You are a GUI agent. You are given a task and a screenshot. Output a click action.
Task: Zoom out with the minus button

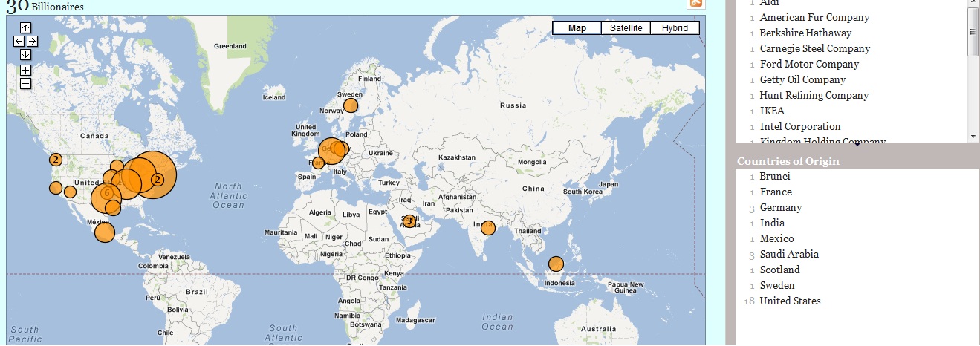25,83
